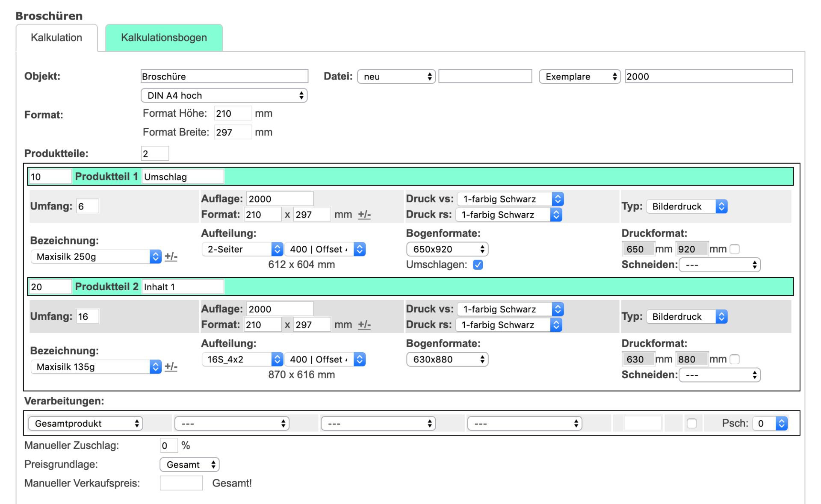Tick the checkbox beside Druckformat 630 x 880

point(735,359)
